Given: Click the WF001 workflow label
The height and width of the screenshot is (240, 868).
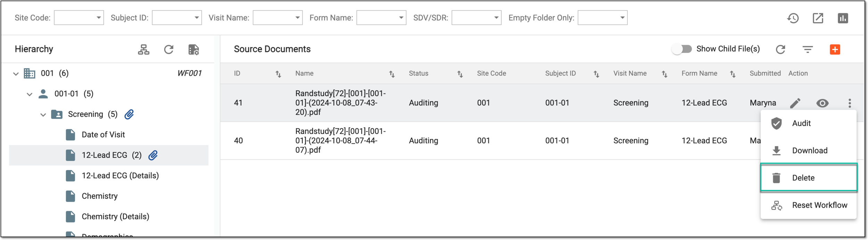Looking at the screenshot, I should coord(189,73).
